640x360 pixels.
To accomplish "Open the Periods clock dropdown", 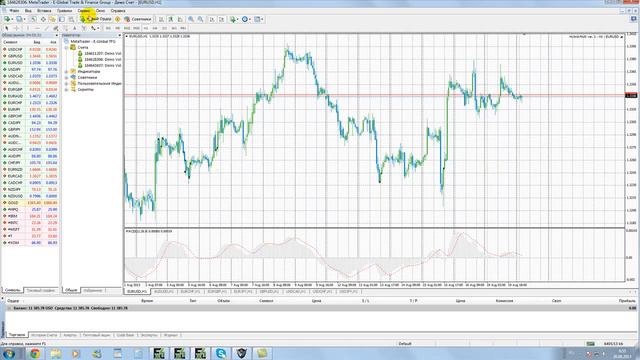I will (246, 19).
